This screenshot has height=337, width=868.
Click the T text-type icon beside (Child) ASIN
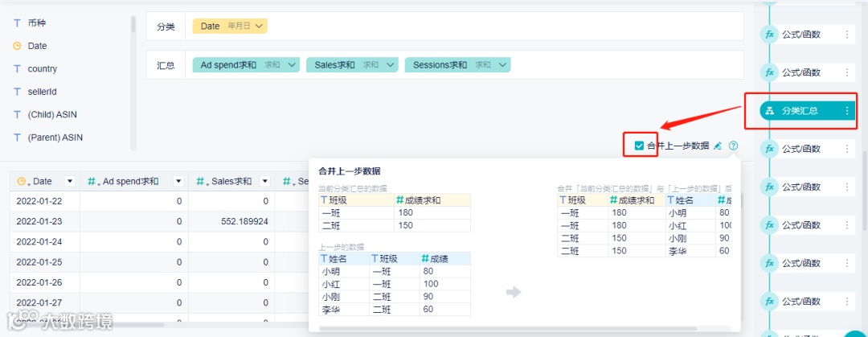coord(17,115)
